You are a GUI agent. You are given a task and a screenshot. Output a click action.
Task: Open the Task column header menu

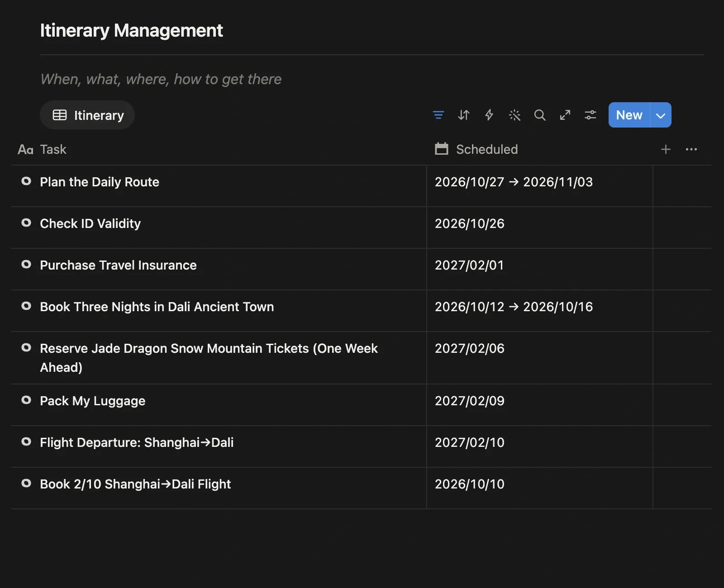(x=42, y=149)
